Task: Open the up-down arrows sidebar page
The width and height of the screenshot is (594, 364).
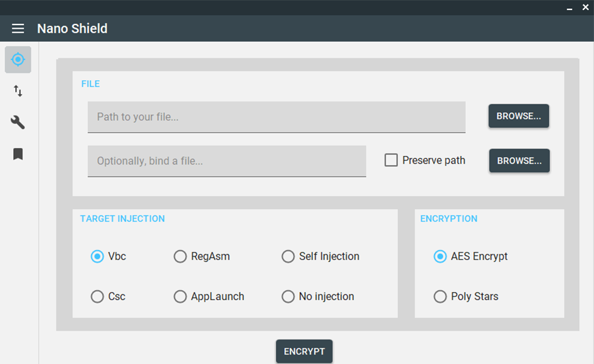Action: tap(18, 91)
